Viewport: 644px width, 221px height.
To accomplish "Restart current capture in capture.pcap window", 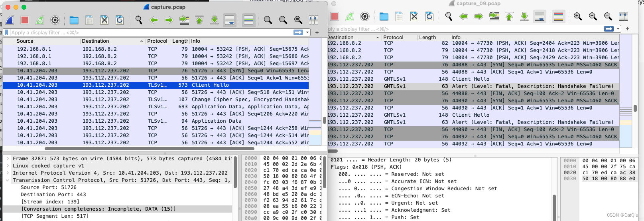I will [x=40, y=20].
